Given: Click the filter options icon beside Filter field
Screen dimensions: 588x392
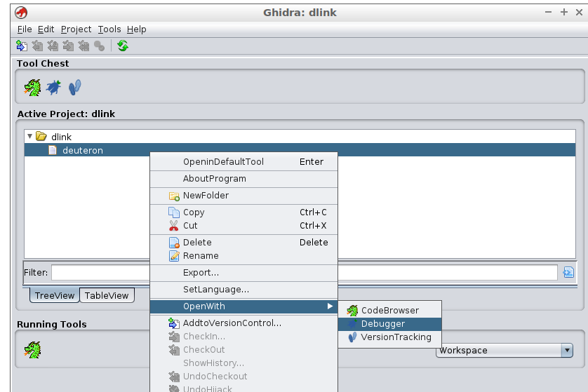Looking at the screenshot, I should (568, 273).
